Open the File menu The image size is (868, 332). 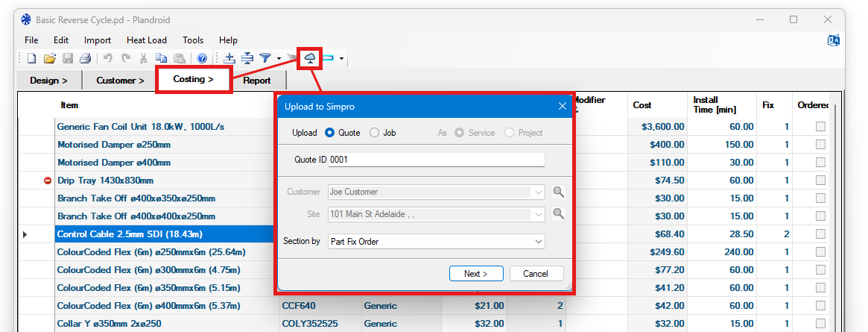click(x=31, y=40)
